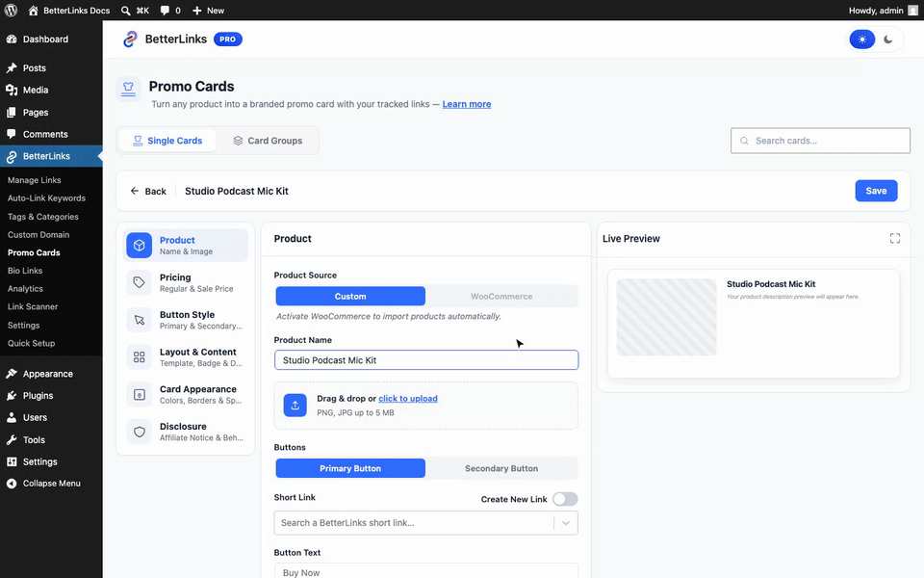Image resolution: width=924 pixels, height=578 pixels.
Task: Switch to dark mode moon icon
Action: point(888,39)
